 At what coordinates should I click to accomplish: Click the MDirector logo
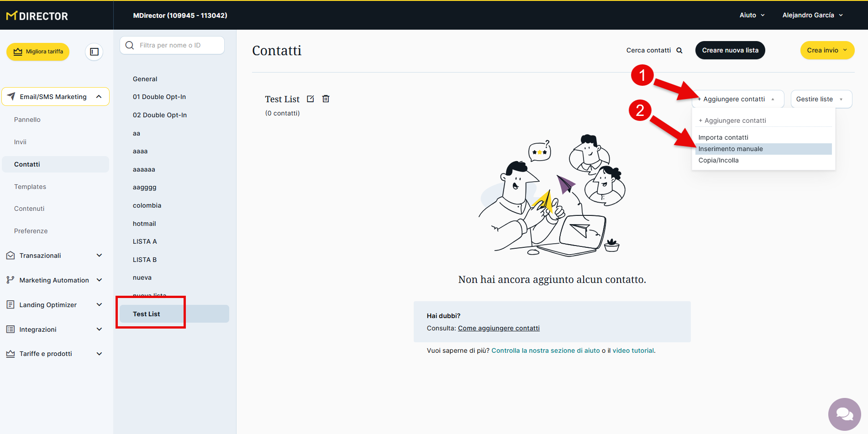pyautogui.click(x=37, y=16)
